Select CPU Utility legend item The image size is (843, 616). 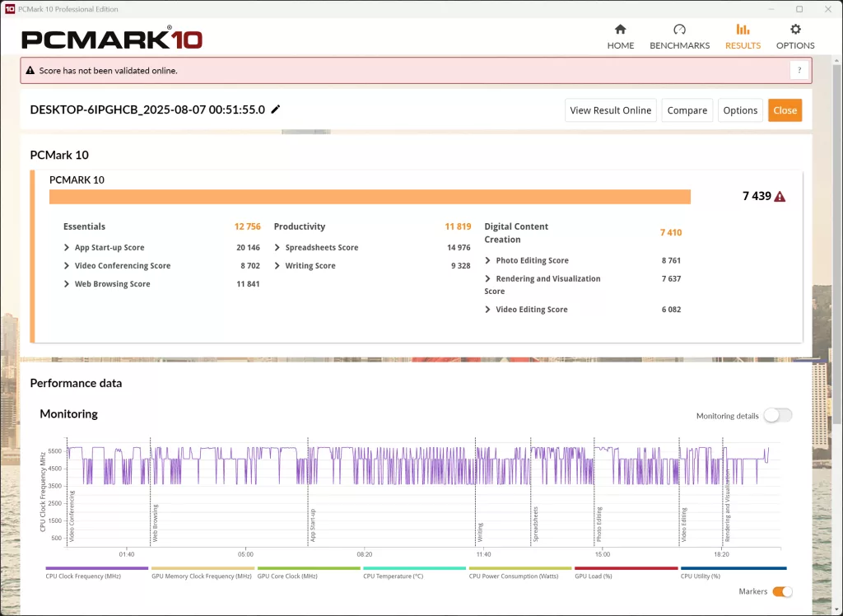[x=734, y=572]
